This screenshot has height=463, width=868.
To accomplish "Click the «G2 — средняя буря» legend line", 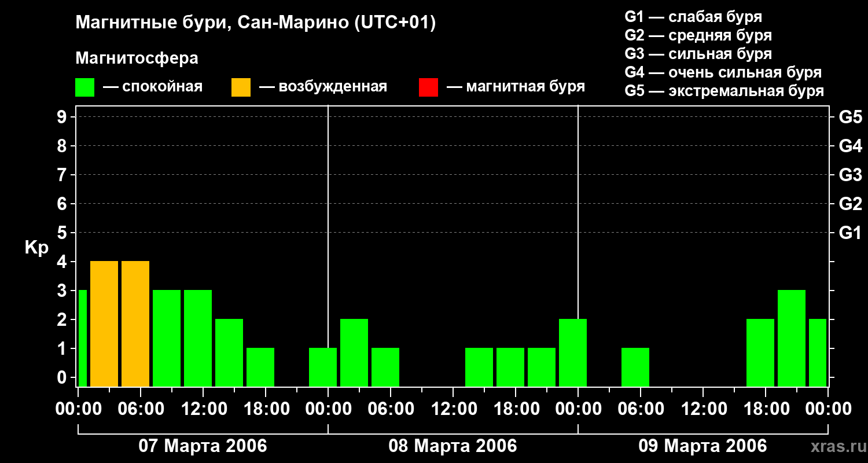I will [698, 35].
